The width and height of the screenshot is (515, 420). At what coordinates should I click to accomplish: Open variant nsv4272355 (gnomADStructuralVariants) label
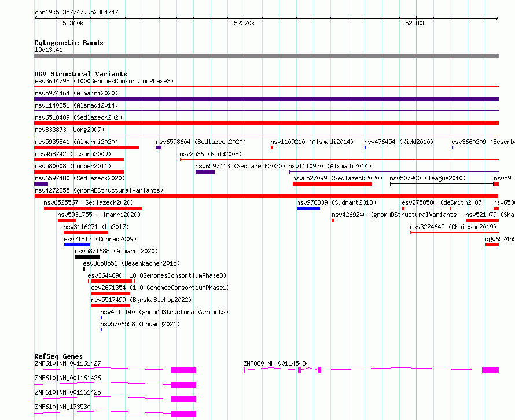[99, 190]
